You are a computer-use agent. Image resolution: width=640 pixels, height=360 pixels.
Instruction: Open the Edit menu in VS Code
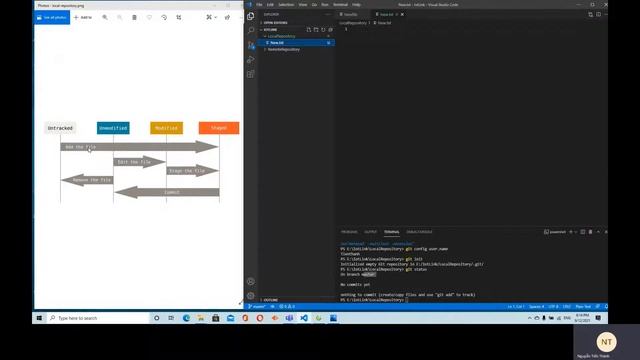pyautogui.click(x=270, y=4)
